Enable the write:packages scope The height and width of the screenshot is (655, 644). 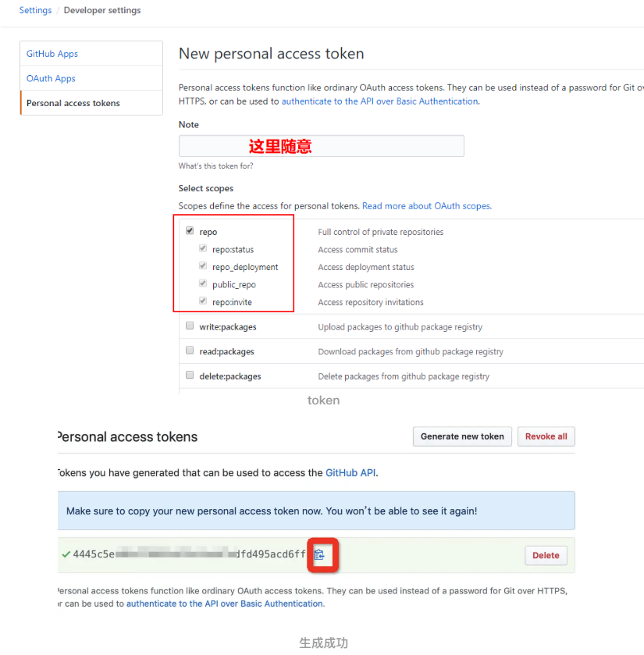tap(190, 326)
